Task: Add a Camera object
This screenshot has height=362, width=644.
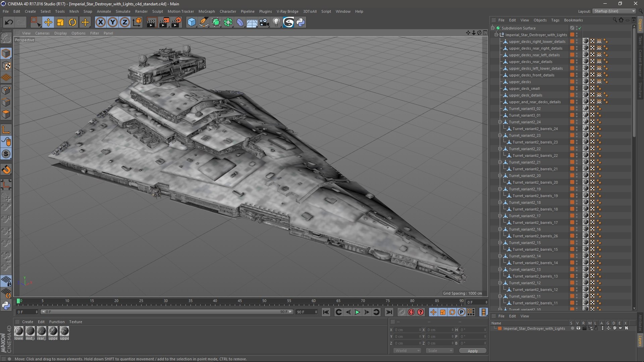Action: pos(264,22)
